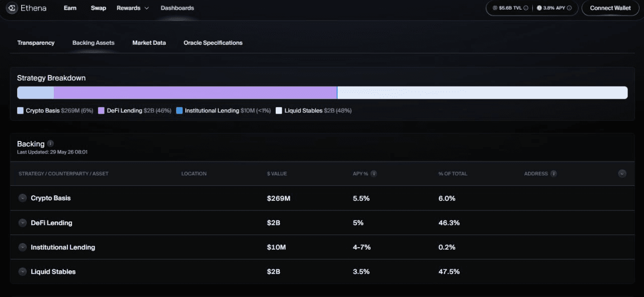Viewport: 644px width, 297px height.
Task: Click the info icon beside Backing
Action: (50, 143)
